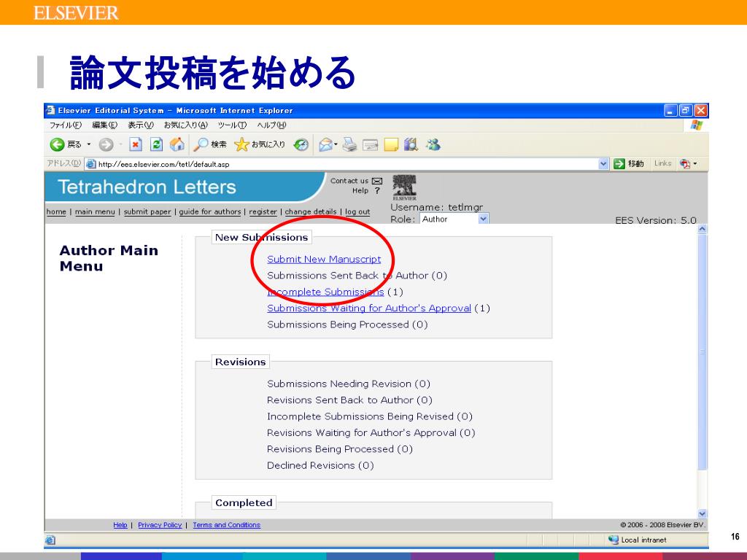Open the Privacy Policy footer link
Screen dimensions: 747x560
(x=160, y=525)
